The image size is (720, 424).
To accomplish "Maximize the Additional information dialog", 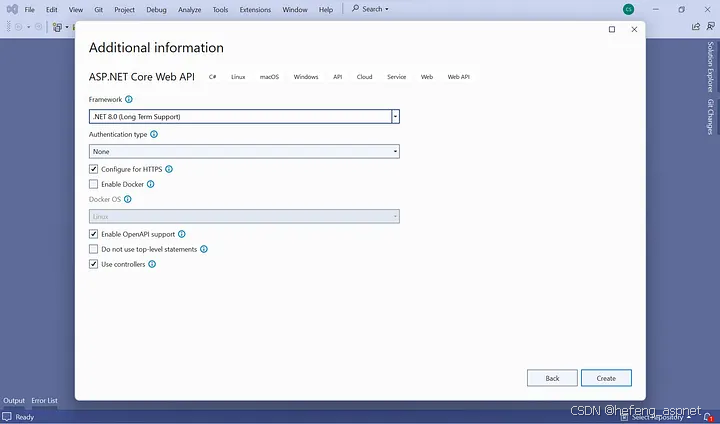I will point(612,29).
